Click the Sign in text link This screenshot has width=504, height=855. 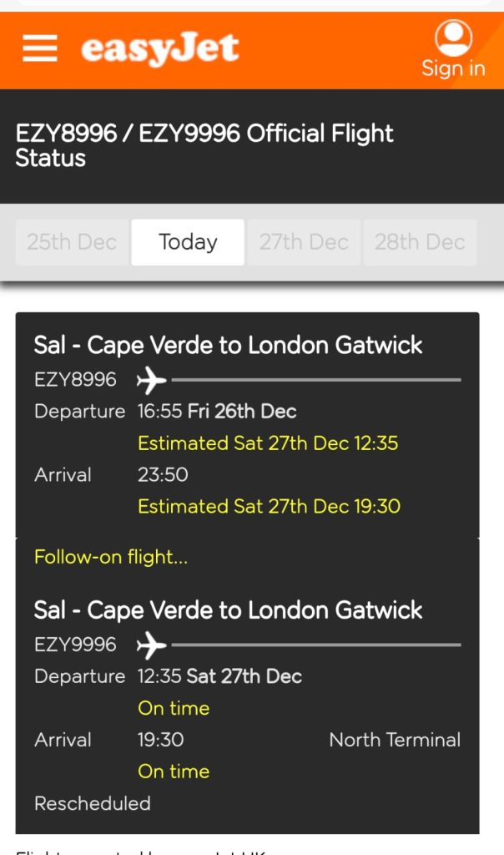pyautogui.click(x=453, y=68)
